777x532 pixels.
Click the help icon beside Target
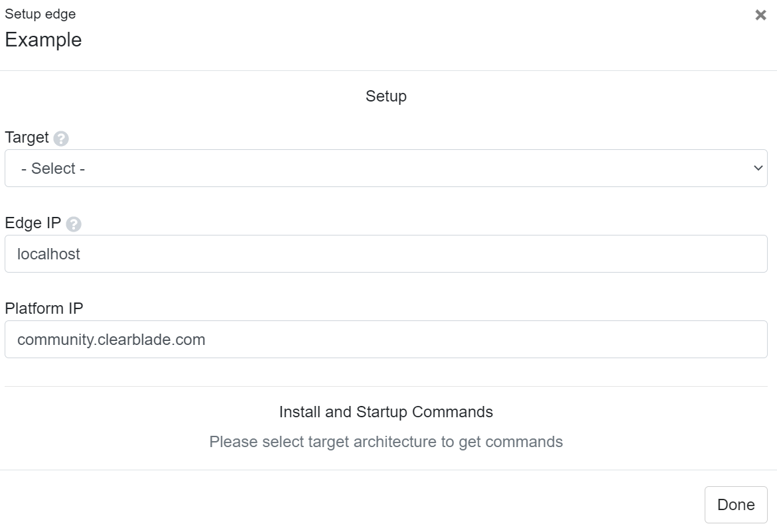61,139
